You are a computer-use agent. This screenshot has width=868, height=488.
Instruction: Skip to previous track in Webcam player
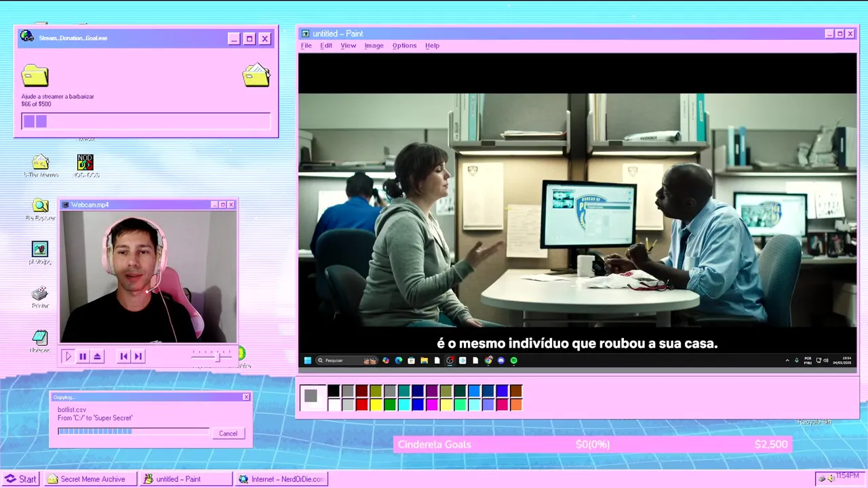pos(123,357)
